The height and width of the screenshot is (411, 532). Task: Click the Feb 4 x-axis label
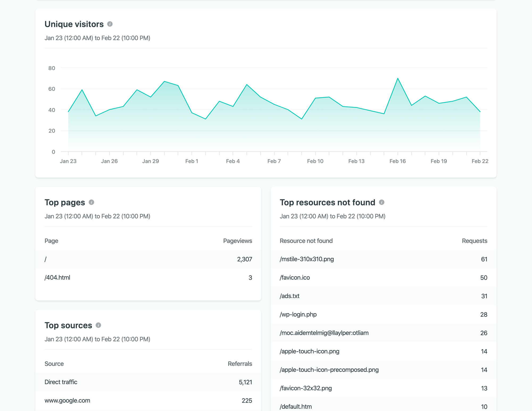(233, 161)
